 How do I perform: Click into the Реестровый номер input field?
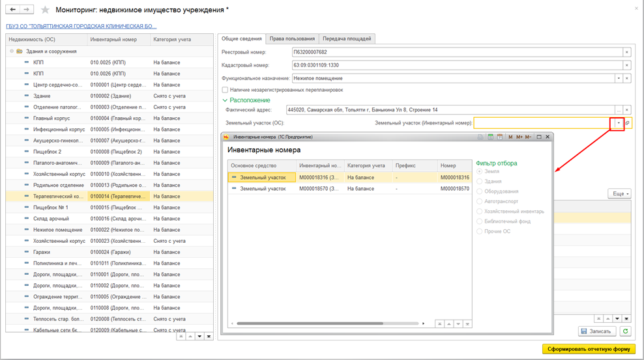pos(457,52)
